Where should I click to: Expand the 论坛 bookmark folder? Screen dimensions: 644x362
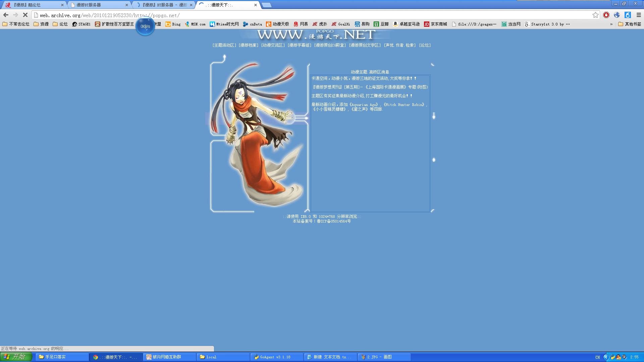point(60,24)
